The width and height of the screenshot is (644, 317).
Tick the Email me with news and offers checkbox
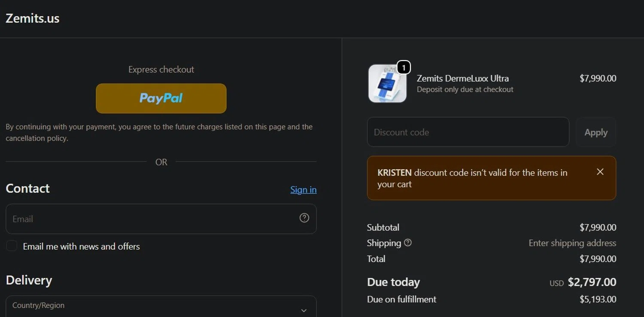click(12, 246)
